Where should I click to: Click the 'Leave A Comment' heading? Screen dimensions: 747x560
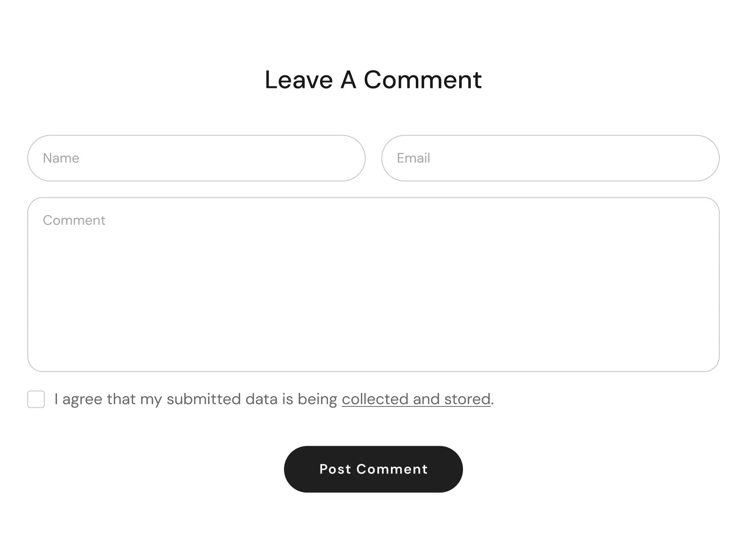click(373, 80)
